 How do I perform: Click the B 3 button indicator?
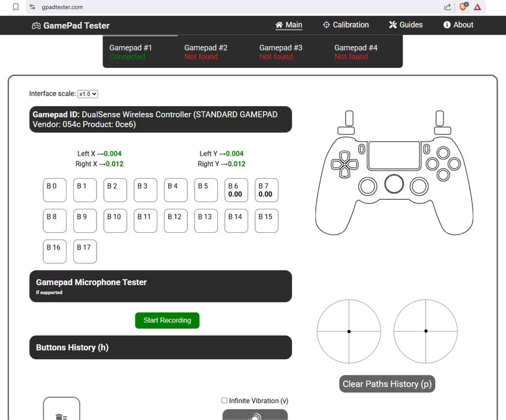coord(145,190)
